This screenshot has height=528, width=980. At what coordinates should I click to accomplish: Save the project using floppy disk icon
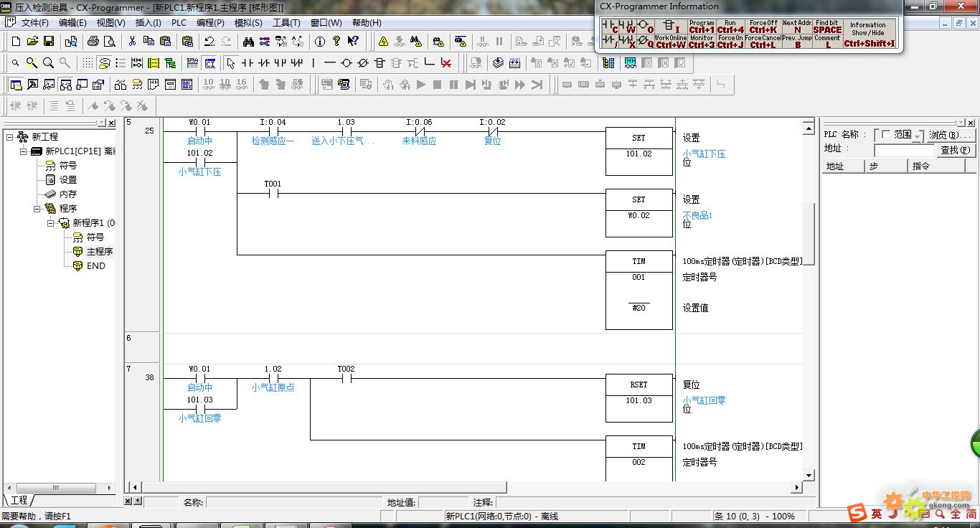coord(49,41)
